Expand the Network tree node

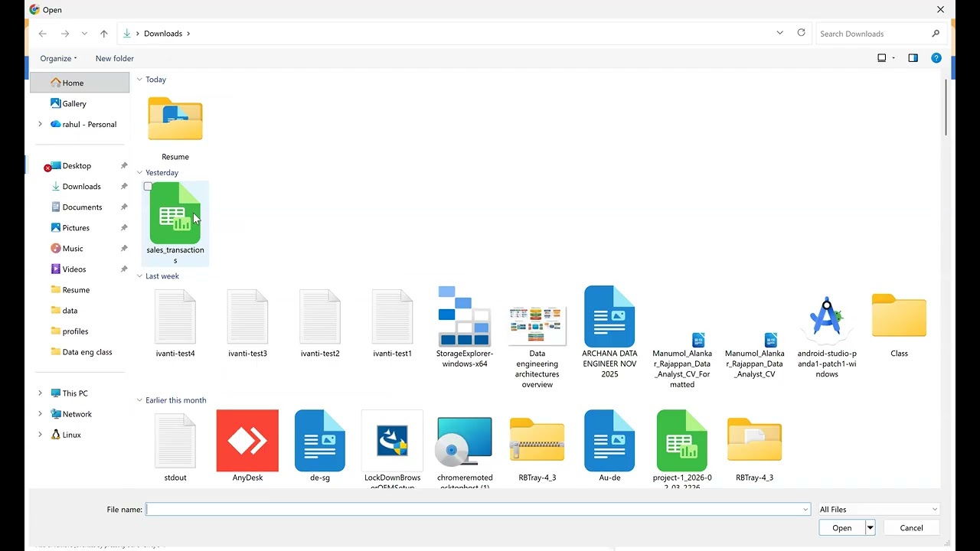click(40, 414)
